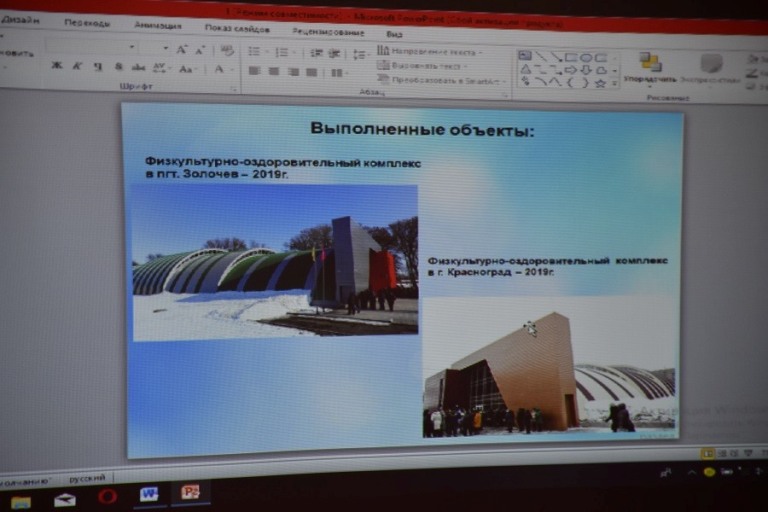768x512 pixels.
Task: Open the Переходы tab
Action: click(x=87, y=23)
